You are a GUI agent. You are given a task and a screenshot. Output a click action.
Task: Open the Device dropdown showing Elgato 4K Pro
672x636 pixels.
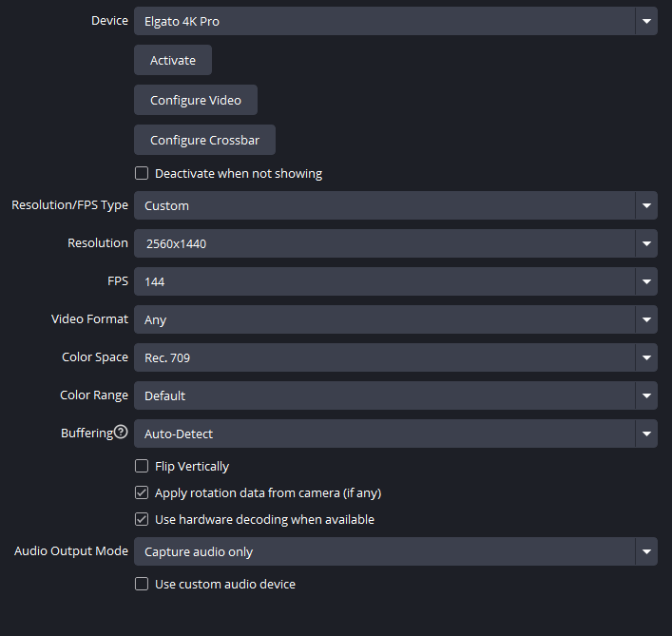395,21
